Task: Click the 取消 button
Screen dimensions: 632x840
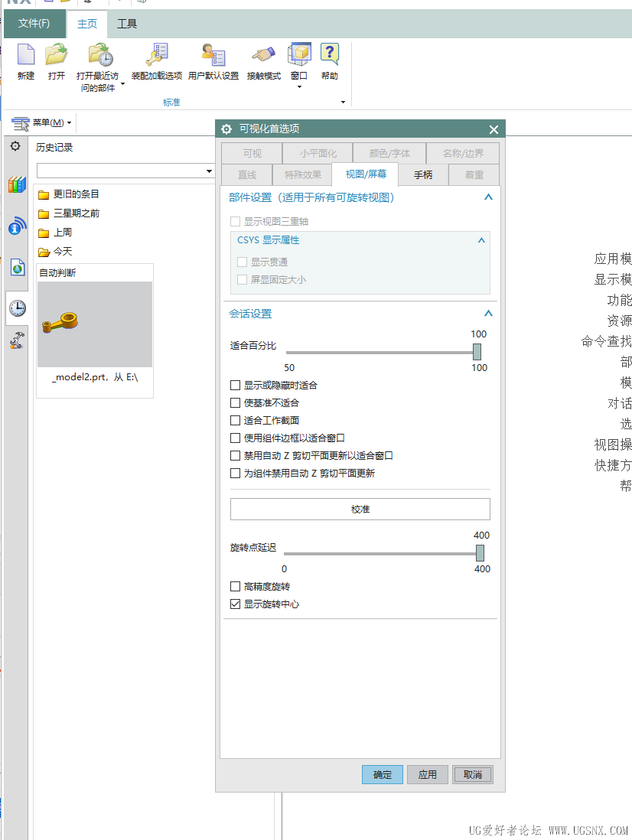Action: pyautogui.click(x=473, y=775)
